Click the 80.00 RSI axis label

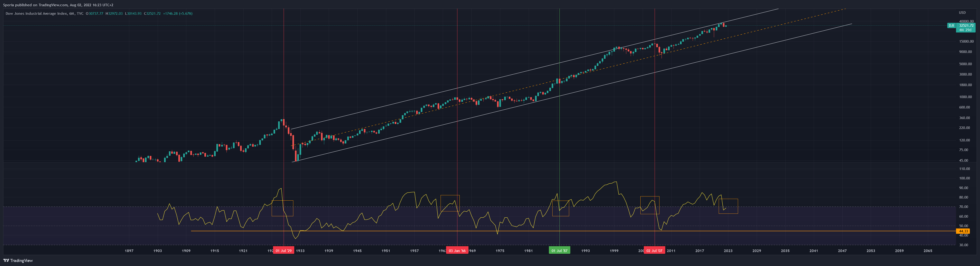click(x=964, y=197)
